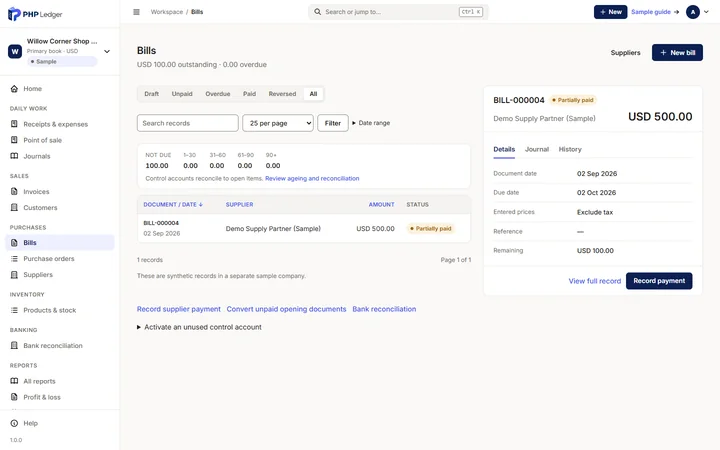Click the Suppliers building icon
Screen dimensions: 720x450
tap(14, 275)
